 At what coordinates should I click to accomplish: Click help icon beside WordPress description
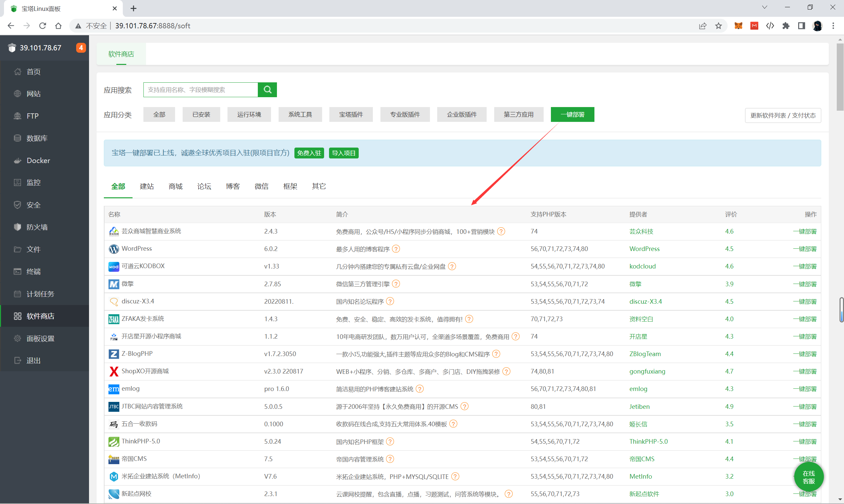pos(396,249)
